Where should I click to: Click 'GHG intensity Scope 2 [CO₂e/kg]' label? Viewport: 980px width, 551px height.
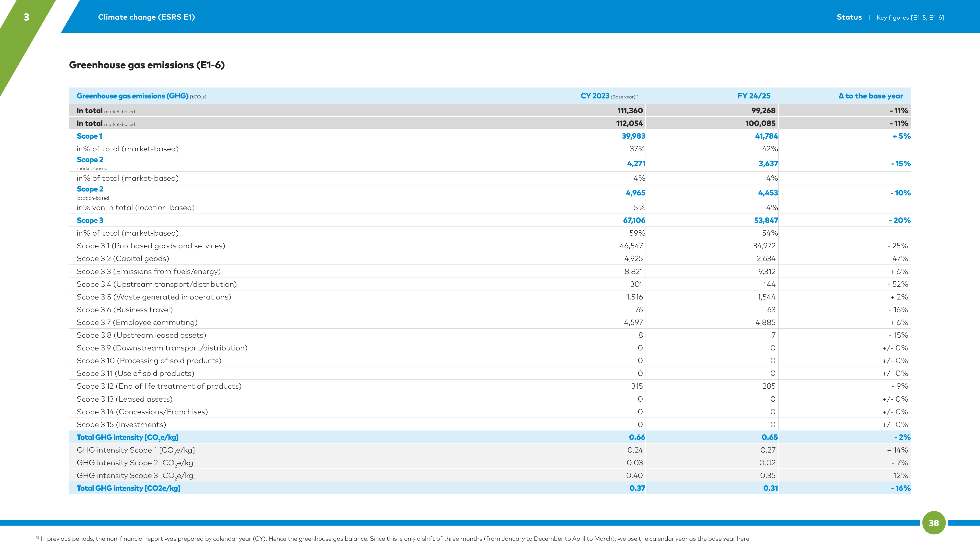pos(136,463)
